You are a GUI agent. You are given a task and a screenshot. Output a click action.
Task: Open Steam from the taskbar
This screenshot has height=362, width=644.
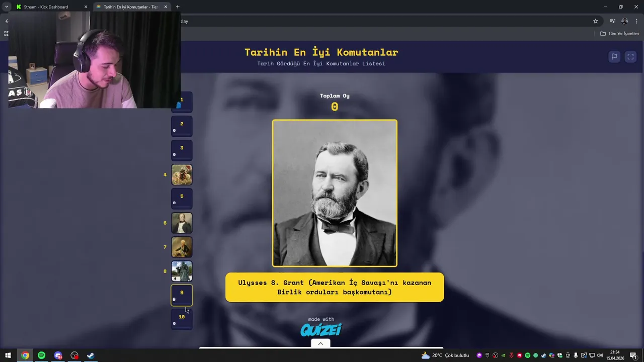[91, 355]
